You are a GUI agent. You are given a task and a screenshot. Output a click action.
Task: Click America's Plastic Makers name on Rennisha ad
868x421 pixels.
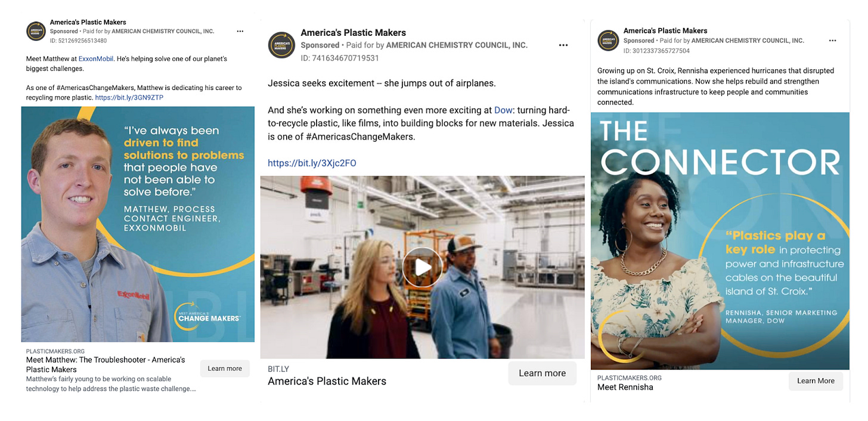click(665, 31)
